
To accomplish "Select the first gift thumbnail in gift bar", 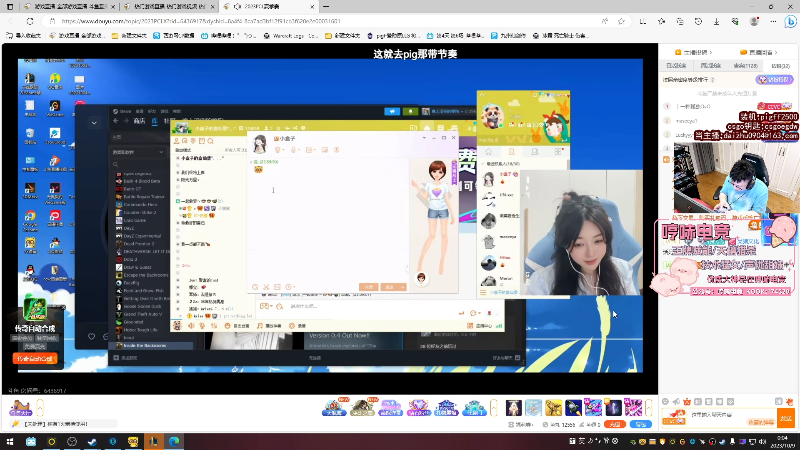I will click(x=514, y=408).
